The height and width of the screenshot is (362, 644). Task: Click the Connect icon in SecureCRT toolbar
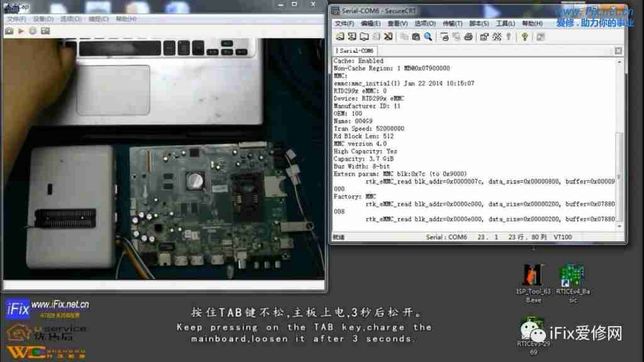click(x=338, y=37)
